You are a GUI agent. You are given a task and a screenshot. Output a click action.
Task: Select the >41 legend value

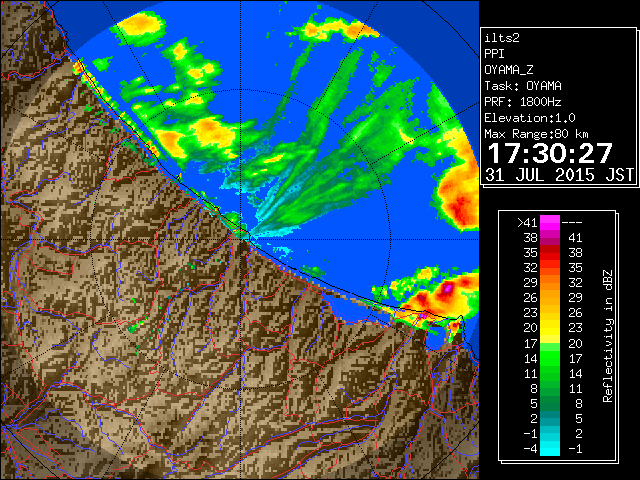coord(527,223)
